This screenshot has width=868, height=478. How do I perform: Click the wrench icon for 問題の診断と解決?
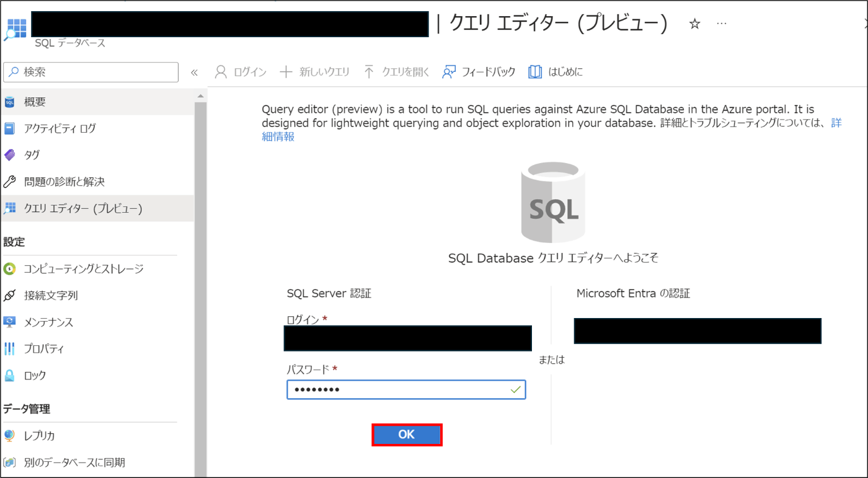pyautogui.click(x=9, y=182)
